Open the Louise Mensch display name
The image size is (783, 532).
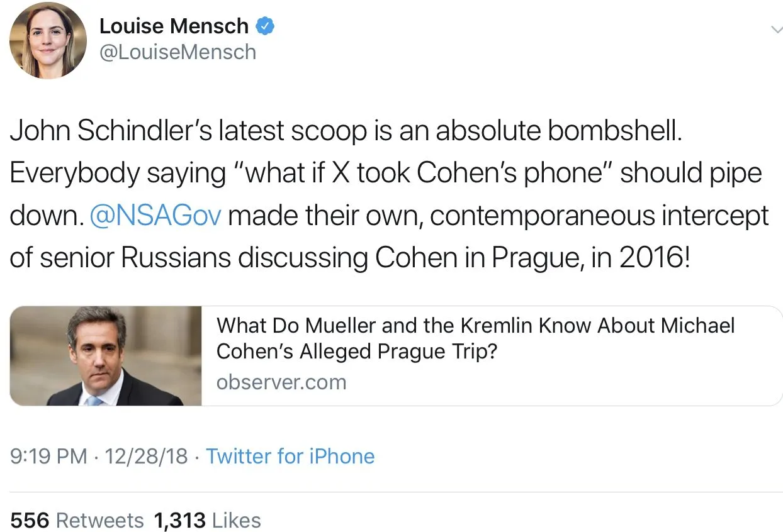(x=174, y=26)
